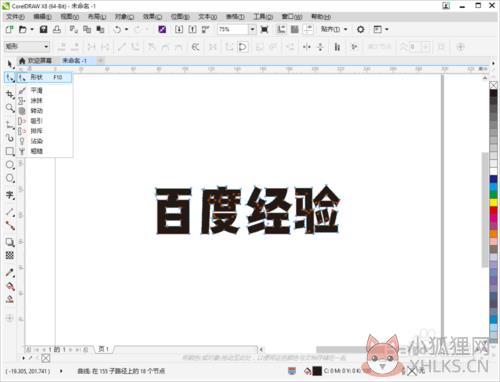Select the Zoom magnifier tool
500x382 pixels.
tap(10, 108)
